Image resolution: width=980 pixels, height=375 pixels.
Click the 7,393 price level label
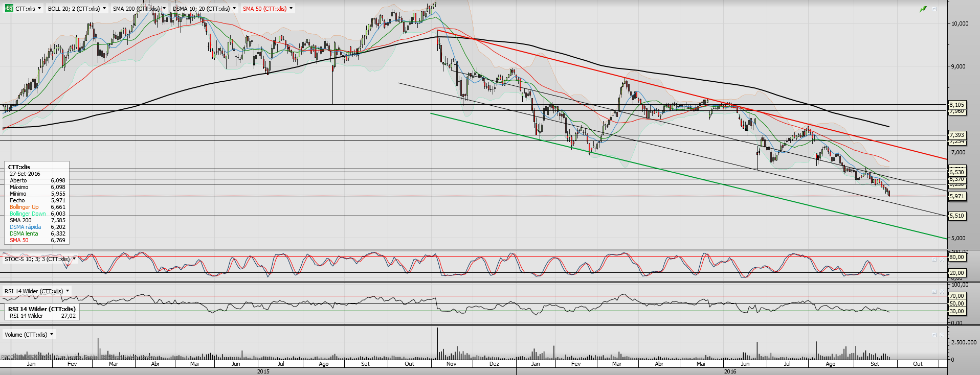pyautogui.click(x=957, y=135)
